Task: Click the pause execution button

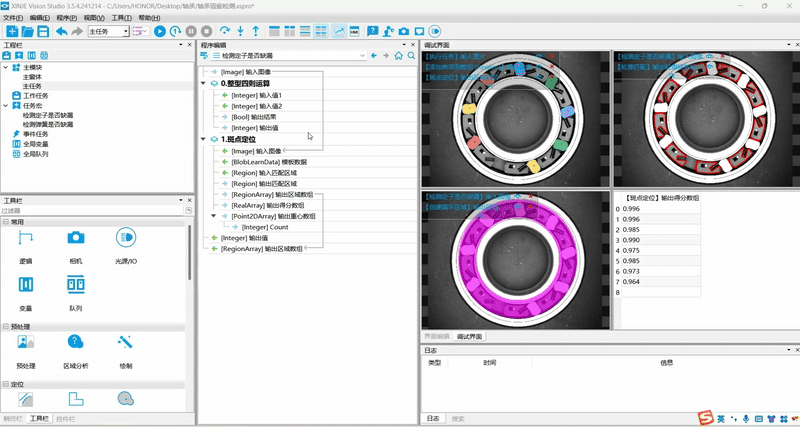Action: pyautogui.click(x=191, y=31)
